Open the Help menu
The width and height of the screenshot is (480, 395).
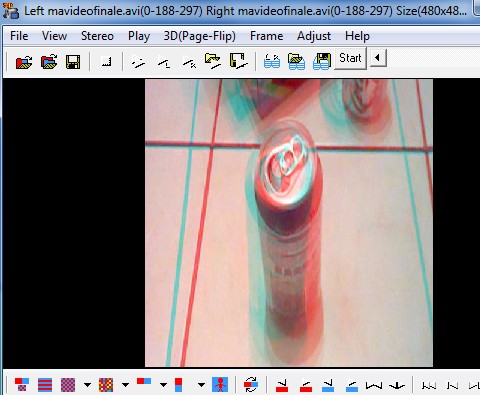pos(357,36)
